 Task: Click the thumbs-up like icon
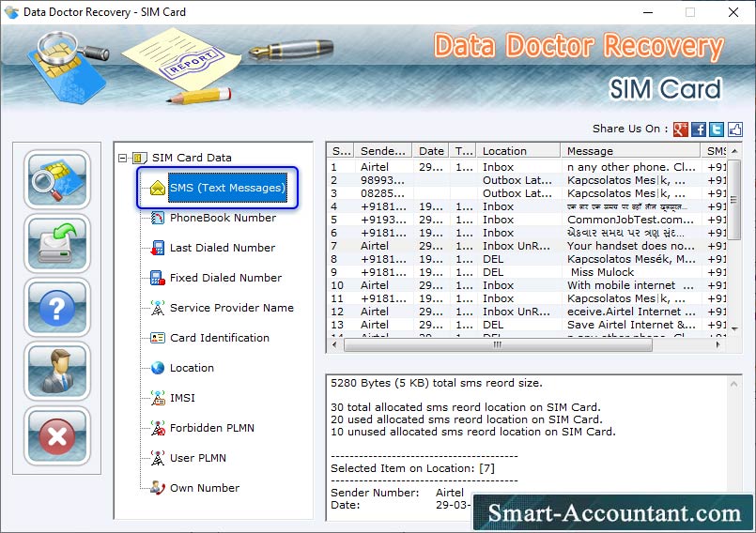pyautogui.click(x=734, y=129)
